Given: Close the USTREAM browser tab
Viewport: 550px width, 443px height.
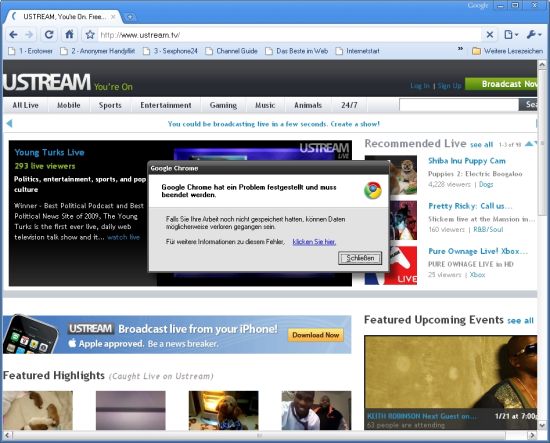Looking at the screenshot, I should point(113,16).
